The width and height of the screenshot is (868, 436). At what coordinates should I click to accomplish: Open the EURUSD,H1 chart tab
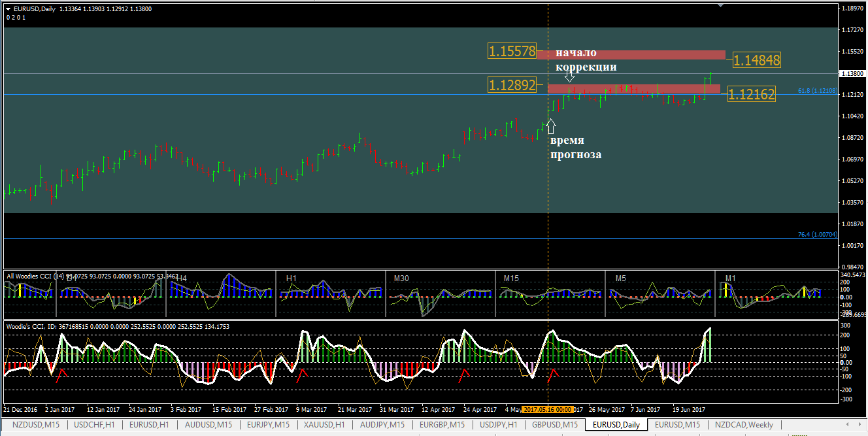click(150, 425)
